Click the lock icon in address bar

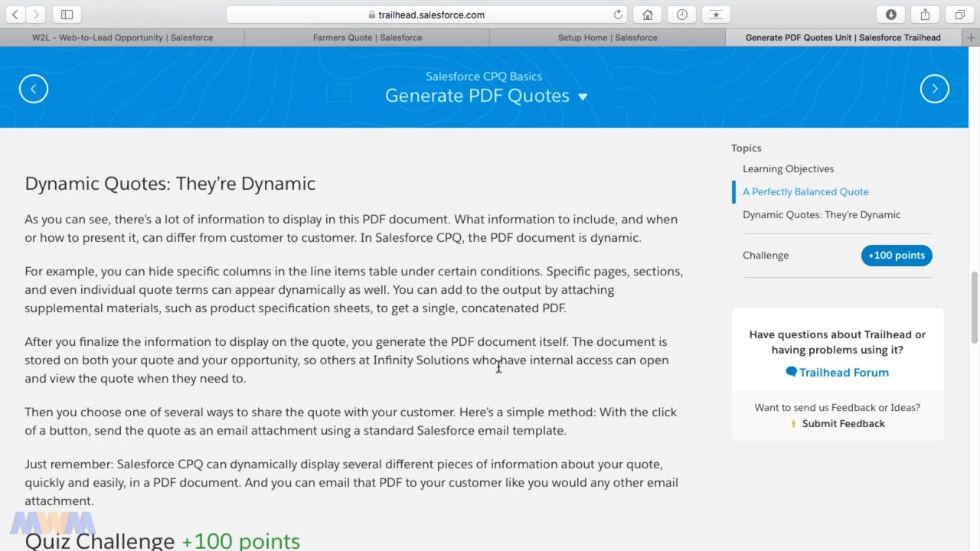click(x=372, y=15)
